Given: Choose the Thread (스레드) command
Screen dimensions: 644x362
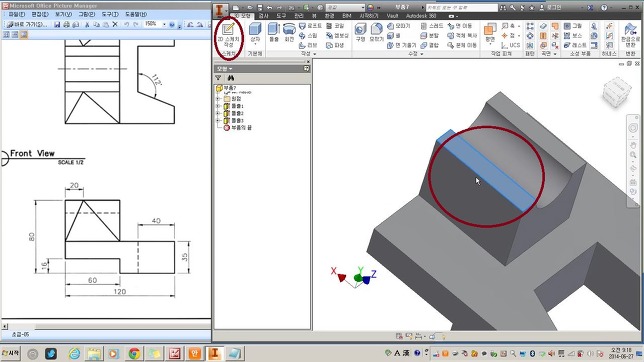Looking at the screenshot, I should pos(432,26).
